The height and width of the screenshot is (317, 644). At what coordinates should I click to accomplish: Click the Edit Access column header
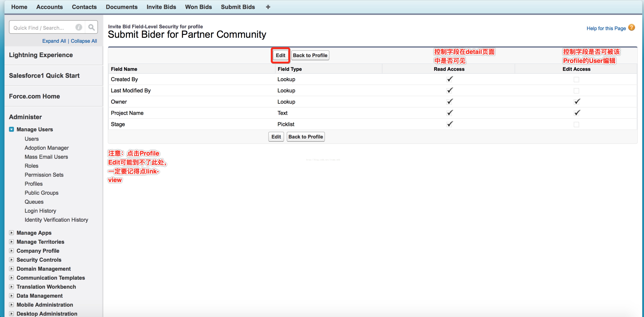click(x=576, y=69)
